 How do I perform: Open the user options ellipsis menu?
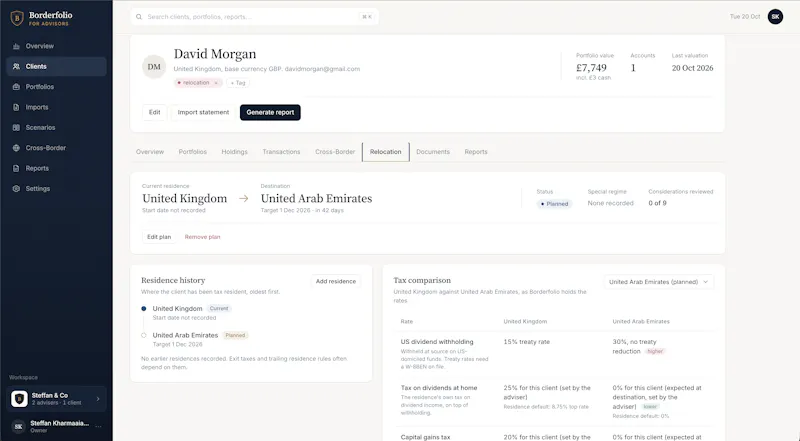tap(98, 426)
